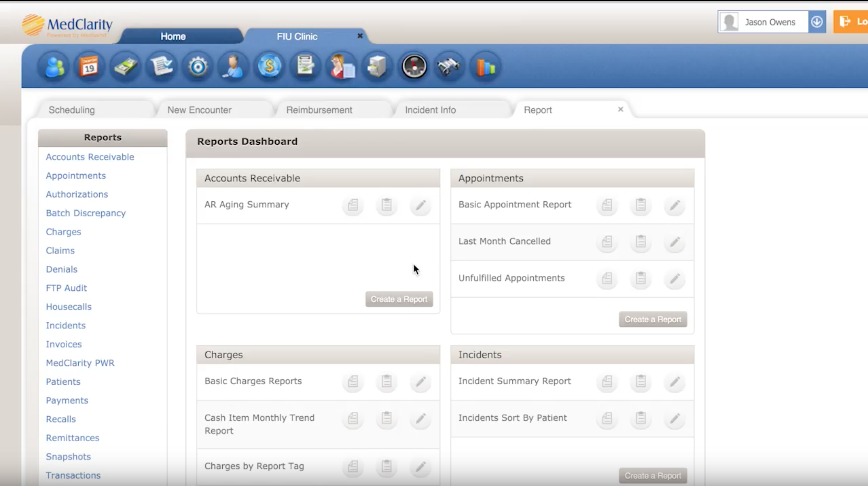Open the gear settings toolbar icon
The width and height of the screenshot is (868, 486).
[198, 66]
